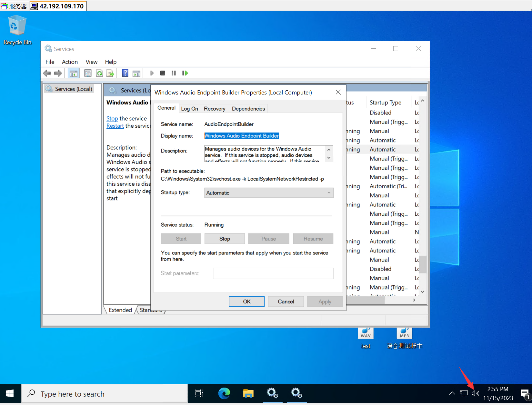Switch to the Dependencies tab

pyautogui.click(x=248, y=109)
